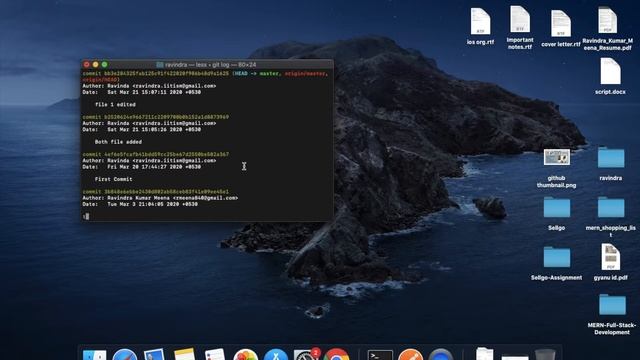Close the terminal window
Viewport: 640px width, 360px height.
click(x=87, y=64)
